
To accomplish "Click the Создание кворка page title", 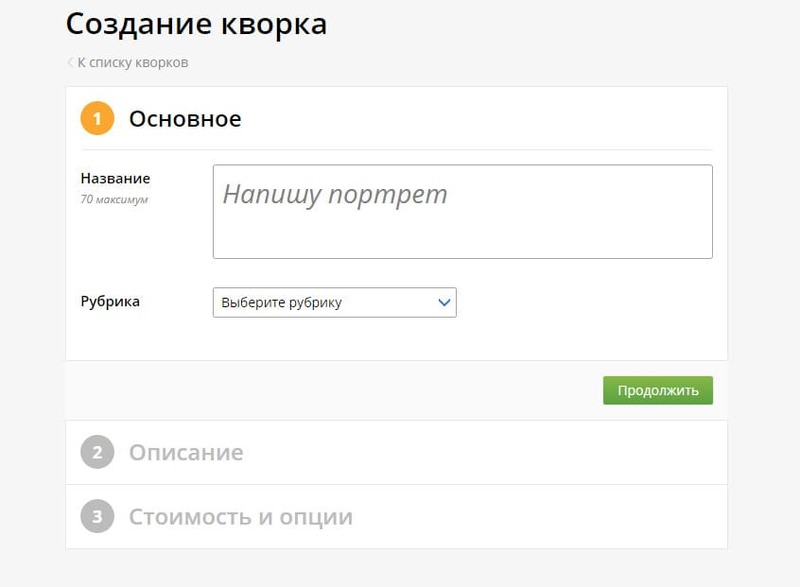I will click(x=196, y=24).
